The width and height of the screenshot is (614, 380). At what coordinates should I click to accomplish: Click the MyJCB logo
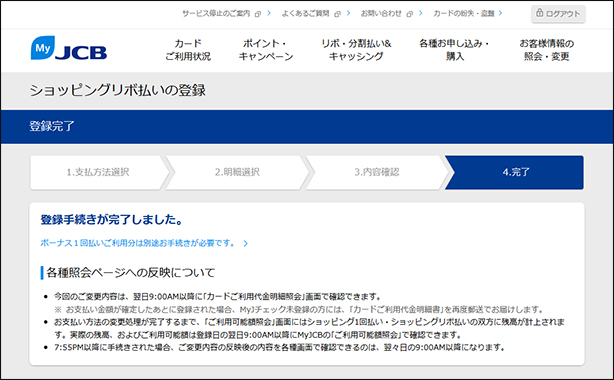tap(69, 48)
